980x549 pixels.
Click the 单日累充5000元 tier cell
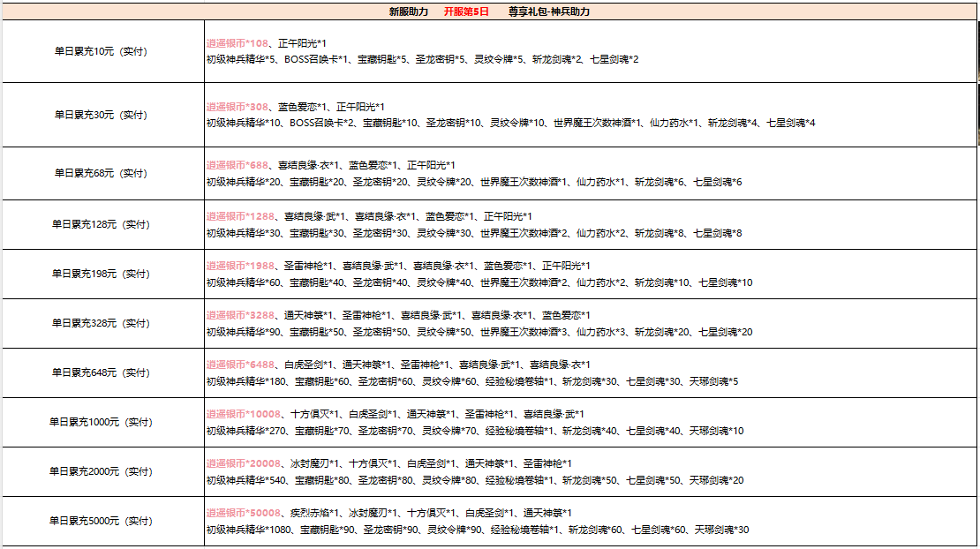tap(101, 521)
